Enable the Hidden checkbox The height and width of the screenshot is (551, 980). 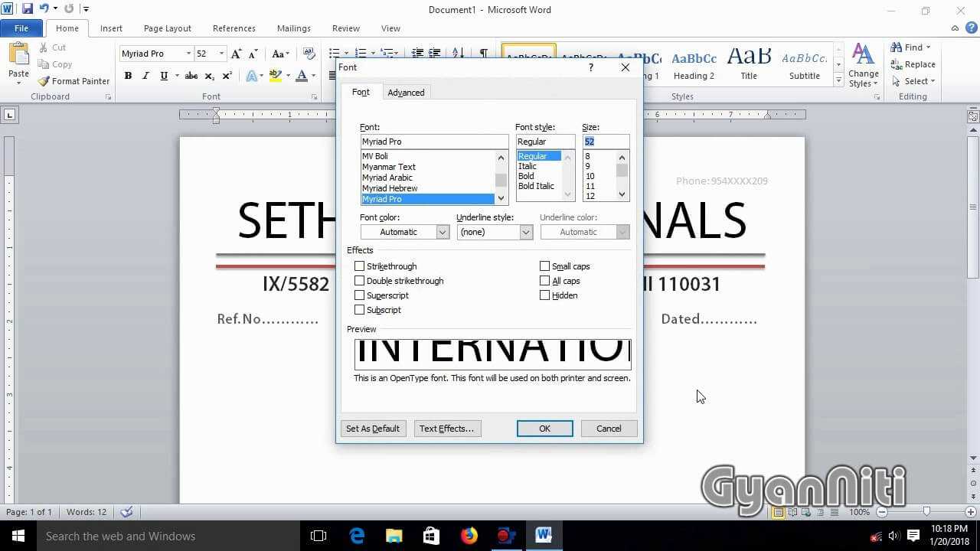pos(545,295)
